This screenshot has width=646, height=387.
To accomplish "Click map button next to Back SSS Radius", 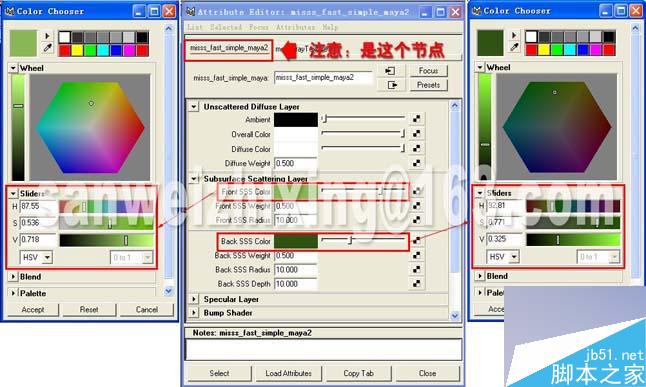I will point(417,269).
